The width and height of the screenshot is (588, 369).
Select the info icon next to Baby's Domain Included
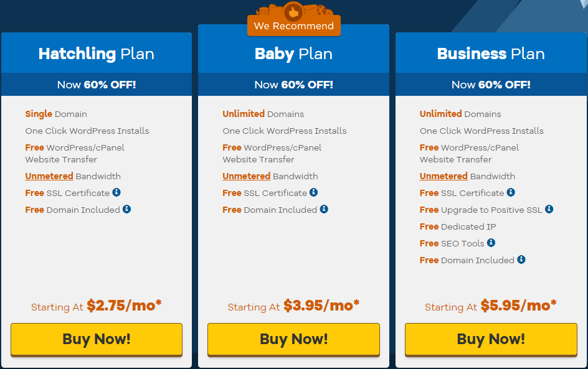tap(324, 209)
